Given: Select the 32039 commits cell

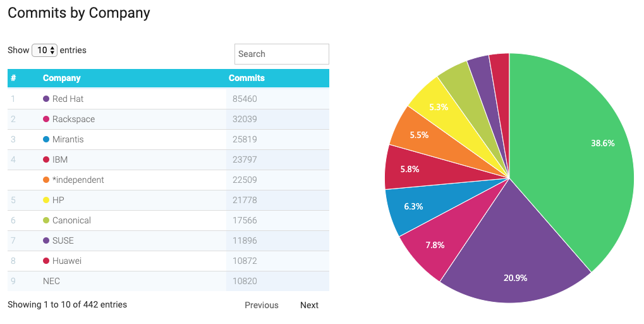Looking at the screenshot, I should [x=277, y=119].
